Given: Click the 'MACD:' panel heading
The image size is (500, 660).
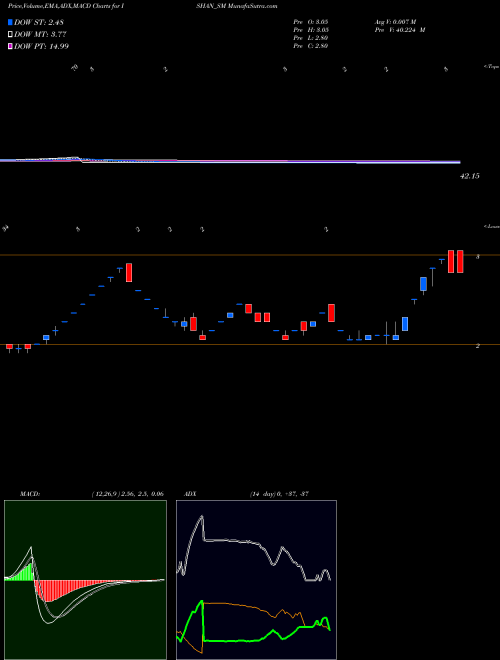Looking at the screenshot, I should click(x=30, y=494).
